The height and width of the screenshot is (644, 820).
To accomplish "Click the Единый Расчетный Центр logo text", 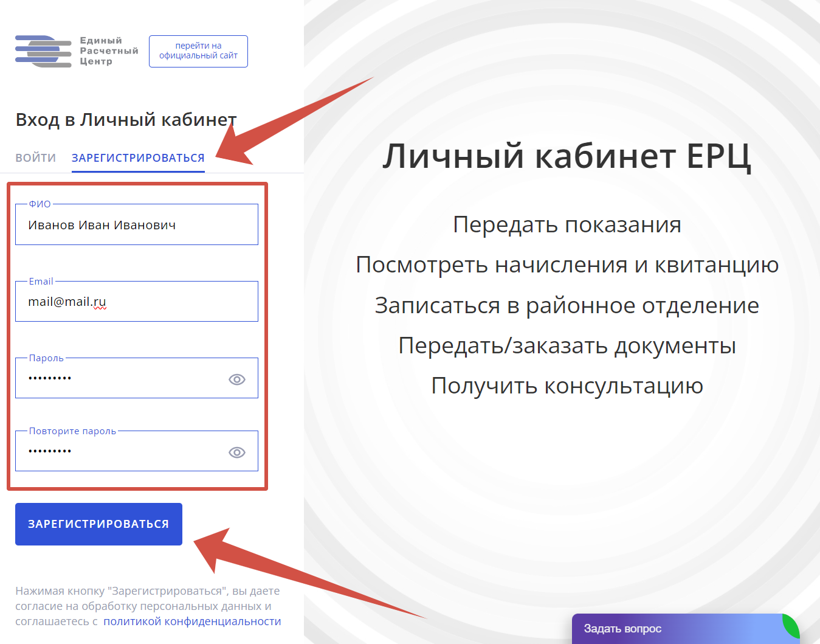I will (109, 51).
